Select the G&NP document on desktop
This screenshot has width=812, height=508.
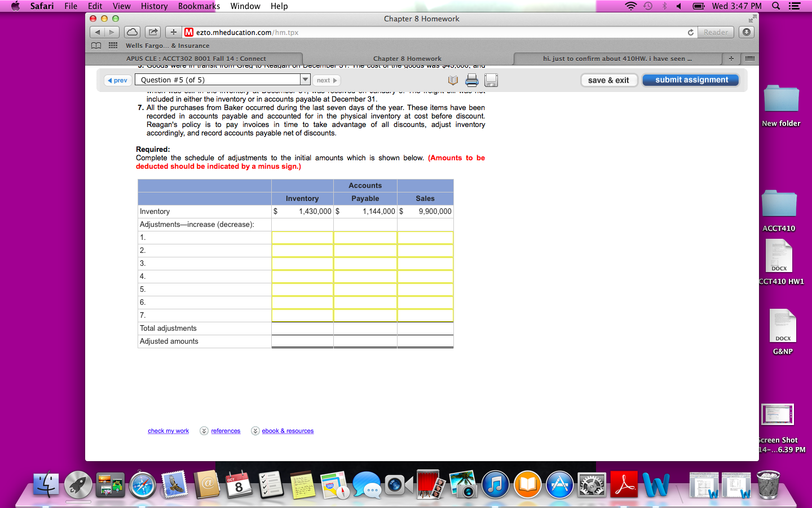click(x=783, y=332)
